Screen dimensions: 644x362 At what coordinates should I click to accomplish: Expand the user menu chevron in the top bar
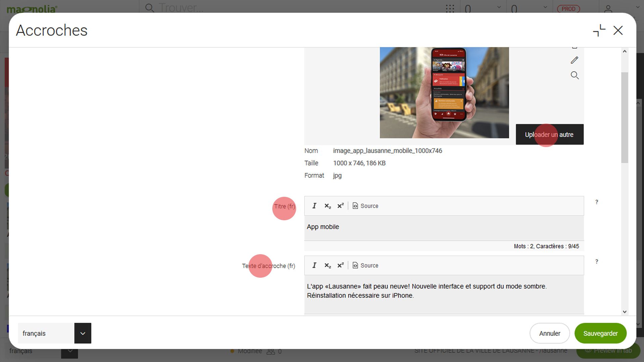pyautogui.click(x=637, y=7)
